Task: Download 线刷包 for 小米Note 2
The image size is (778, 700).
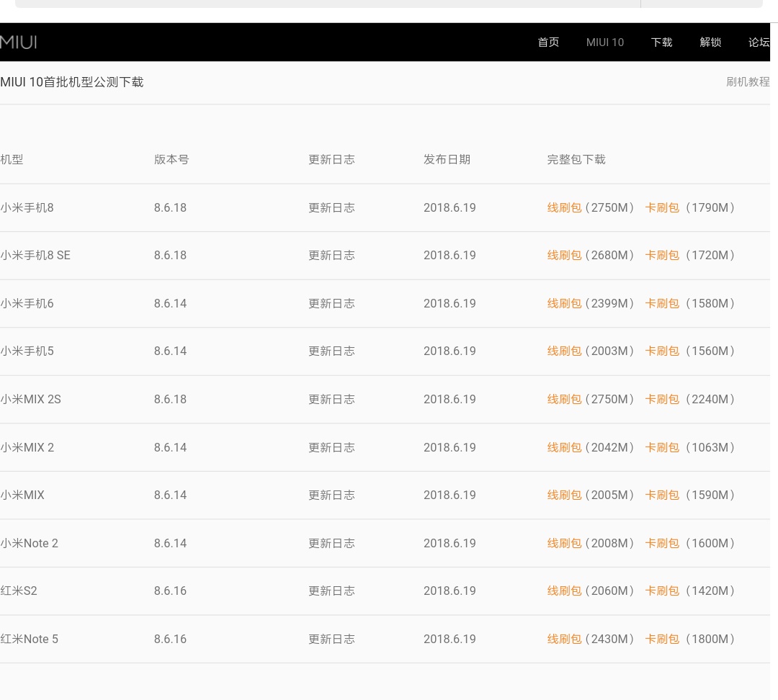Action: pyautogui.click(x=564, y=543)
